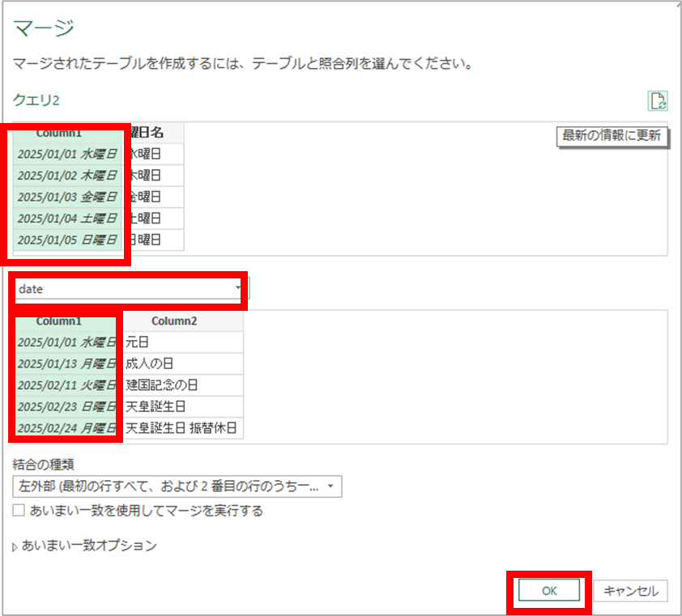Click the キャンセル button

tap(632, 591)
